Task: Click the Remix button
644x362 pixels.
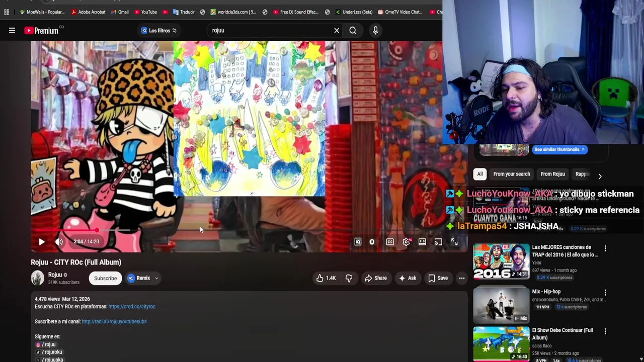Action: tap(139, 278)
